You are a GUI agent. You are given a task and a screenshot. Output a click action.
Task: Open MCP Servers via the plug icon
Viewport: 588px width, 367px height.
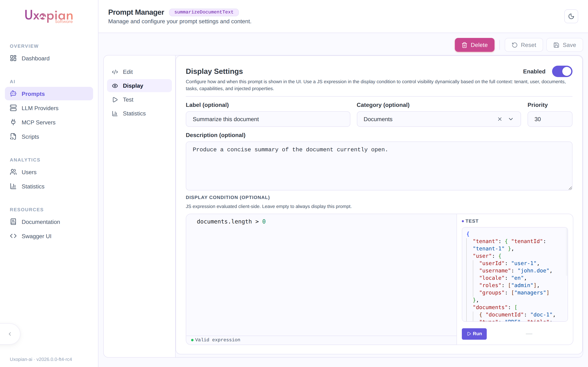tap(13, 122)
